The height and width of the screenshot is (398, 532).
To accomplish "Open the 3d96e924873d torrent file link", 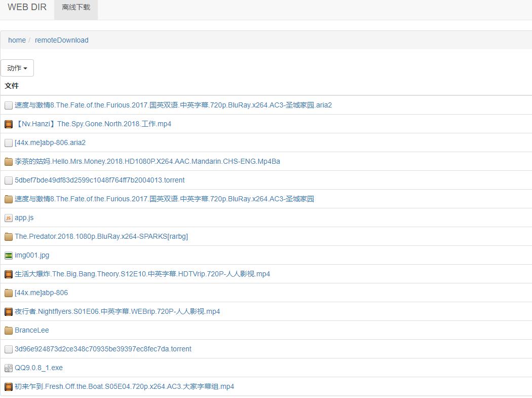I will tap(103, 349).
